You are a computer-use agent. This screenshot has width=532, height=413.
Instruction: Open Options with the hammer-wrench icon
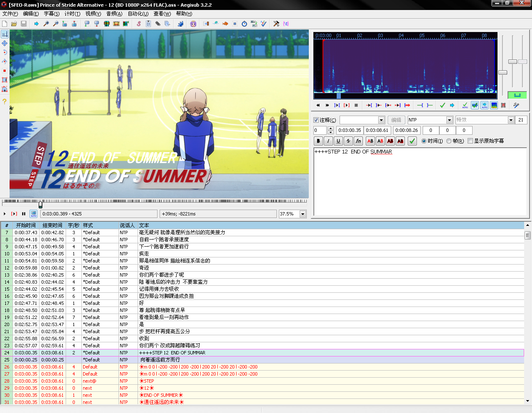click(276, 24)
